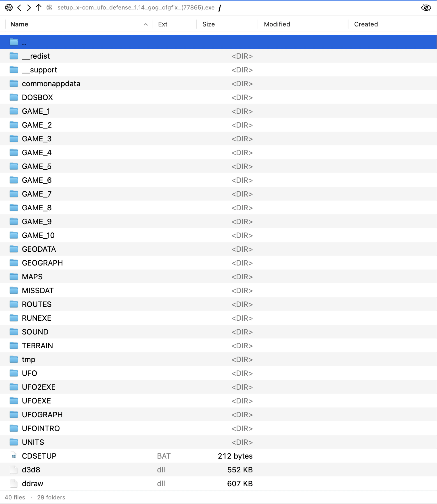Go forward with the right arrow
The image size is (437, 504).
[29, 7]
